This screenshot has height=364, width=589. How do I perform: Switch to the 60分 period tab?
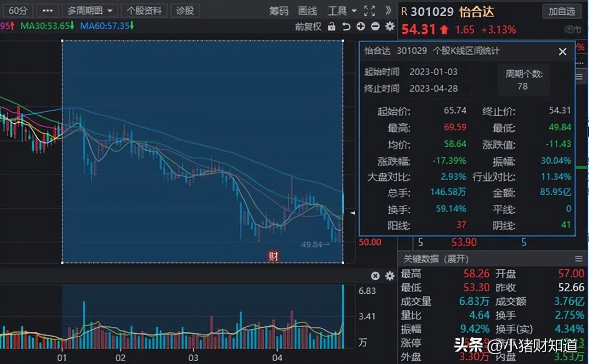point(17,10)
